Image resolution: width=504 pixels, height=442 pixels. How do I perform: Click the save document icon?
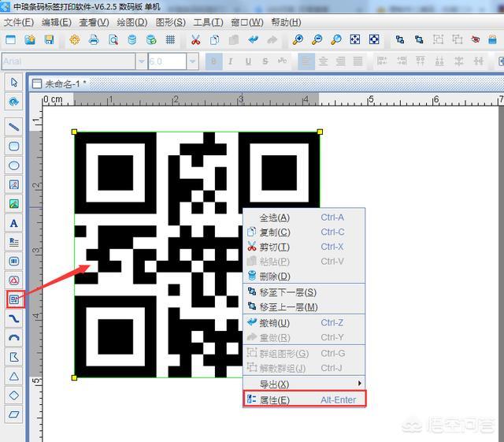point(49,40)
